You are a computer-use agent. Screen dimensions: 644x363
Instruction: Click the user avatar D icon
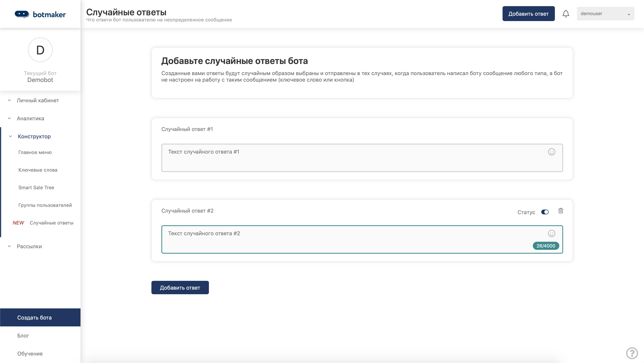pos(40,50)
